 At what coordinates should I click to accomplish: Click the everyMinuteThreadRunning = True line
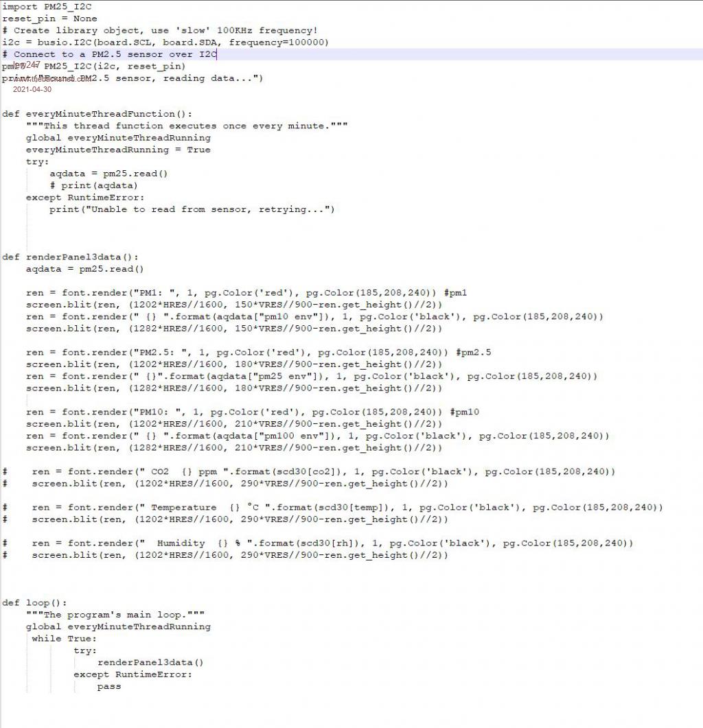(x=118, y=150)
